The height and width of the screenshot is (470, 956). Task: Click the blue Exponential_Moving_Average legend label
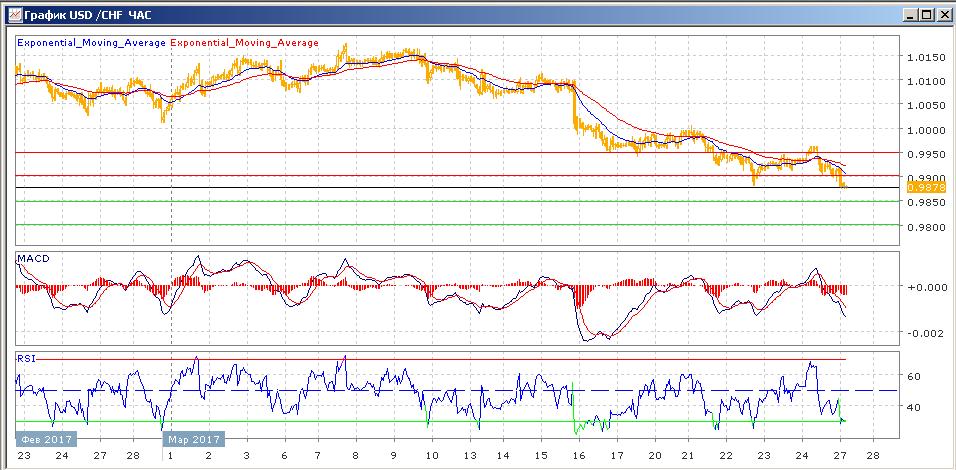pos(91,43)
